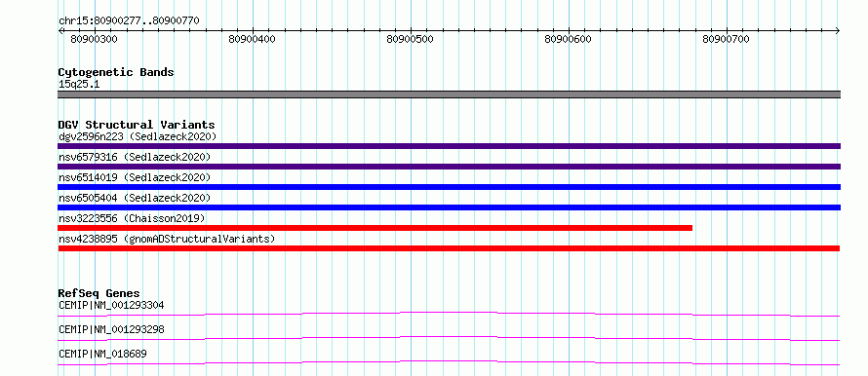Open dgv2596n223 (Sedlazeck2020) variant label
868x376 pixels.
point(138,136)
